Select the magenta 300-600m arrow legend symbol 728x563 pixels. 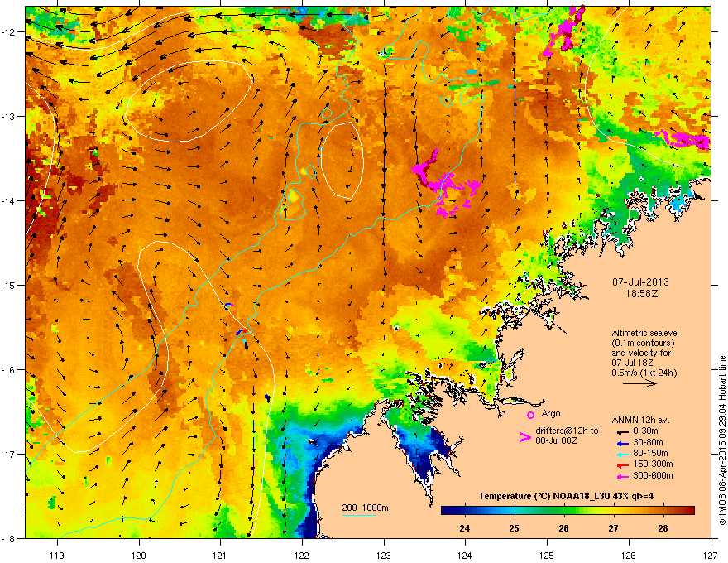[623, 476]
